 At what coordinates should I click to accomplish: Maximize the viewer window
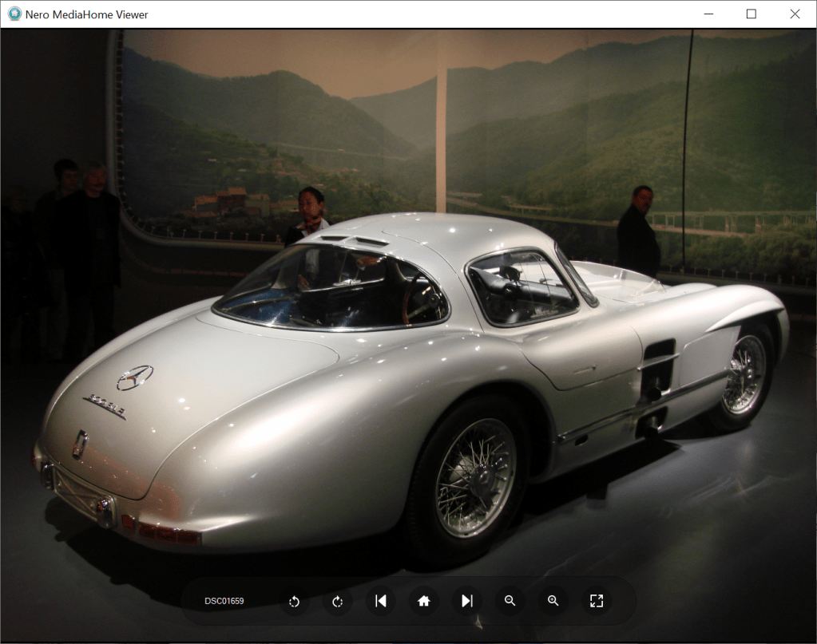click(x=751, y=14)
